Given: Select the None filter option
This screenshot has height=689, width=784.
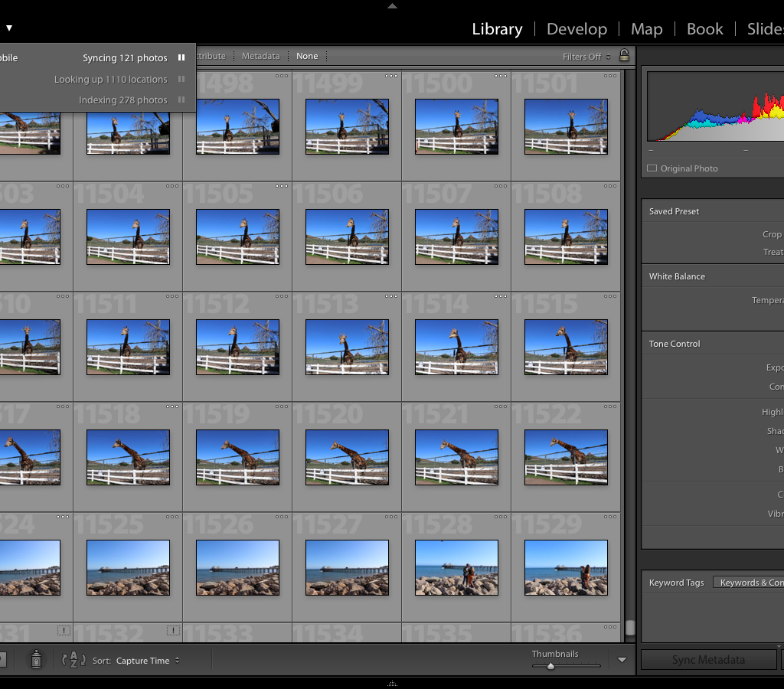Looking at the screenshot, I should click(307, 56).
